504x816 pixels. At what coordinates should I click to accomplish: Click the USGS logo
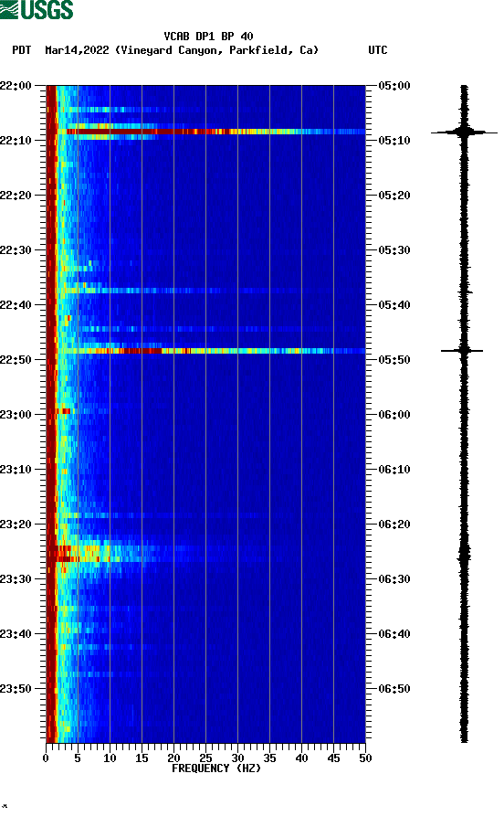[x=37, y=9]
